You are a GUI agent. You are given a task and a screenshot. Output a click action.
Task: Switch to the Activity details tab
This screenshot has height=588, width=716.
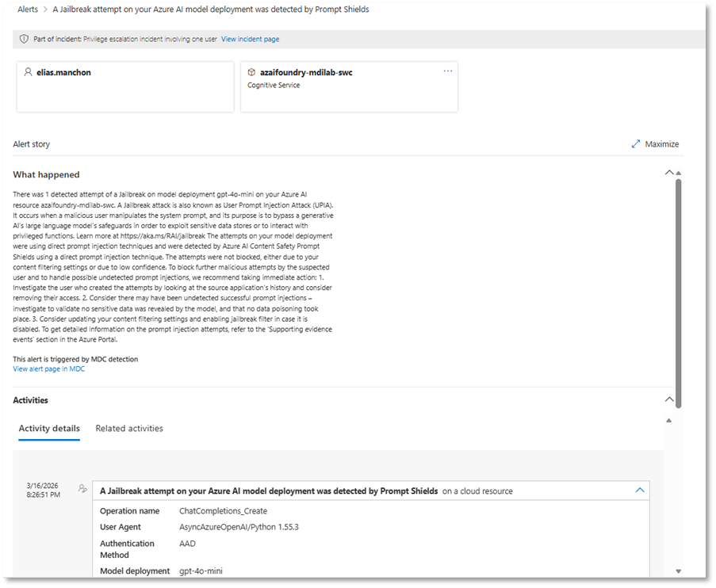tap(49, 429)
